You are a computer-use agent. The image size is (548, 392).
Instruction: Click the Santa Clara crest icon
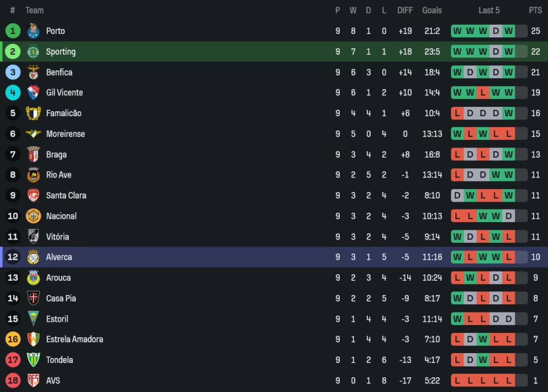click(33, 195)
